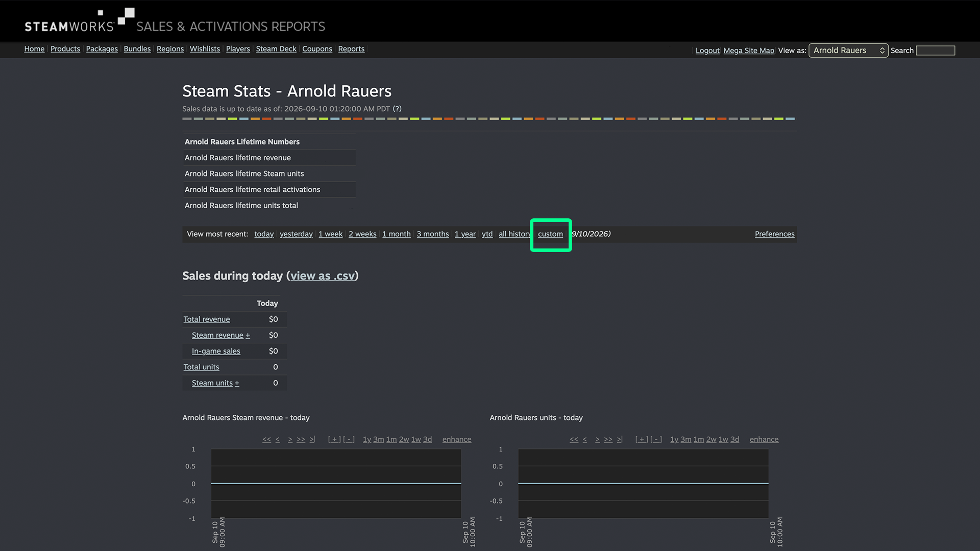
Task: Open the In-game sales link
Action: (216, 351)
